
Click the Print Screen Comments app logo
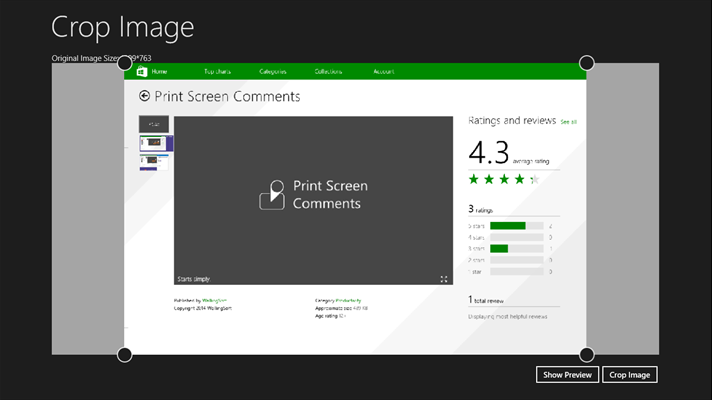point(272,195)
